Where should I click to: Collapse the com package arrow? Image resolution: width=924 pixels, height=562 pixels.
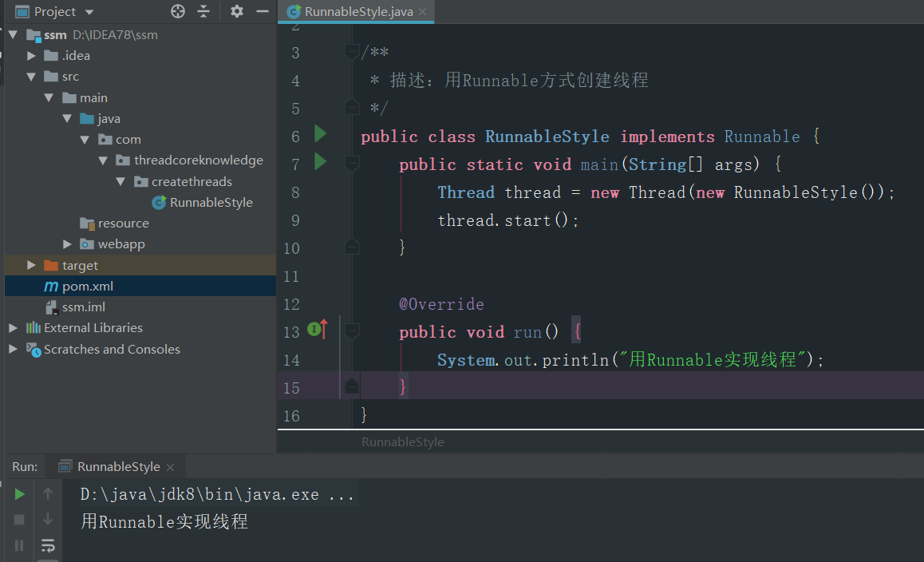pyautogui.click(x=85, y=140)
